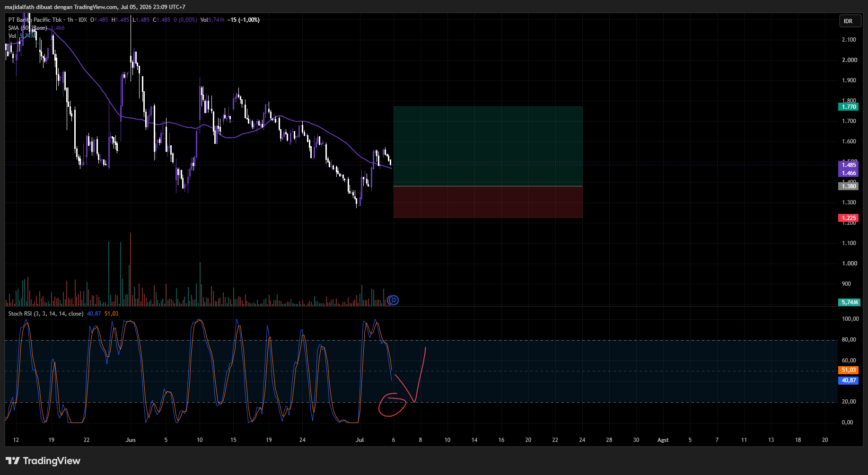
Task: Click the green 1.770 take-profit price label
Action: click(x=849, y=107)
